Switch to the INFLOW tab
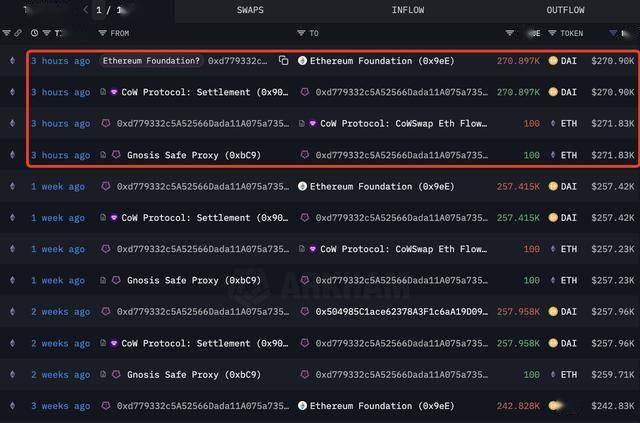The image size is (640, 423). point(408,10)
